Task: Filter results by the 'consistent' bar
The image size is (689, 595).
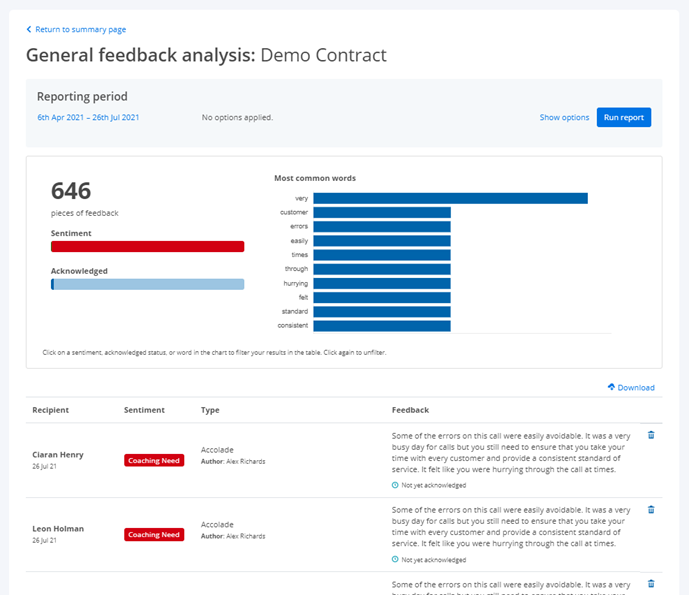Action: [x=382, y=326]
